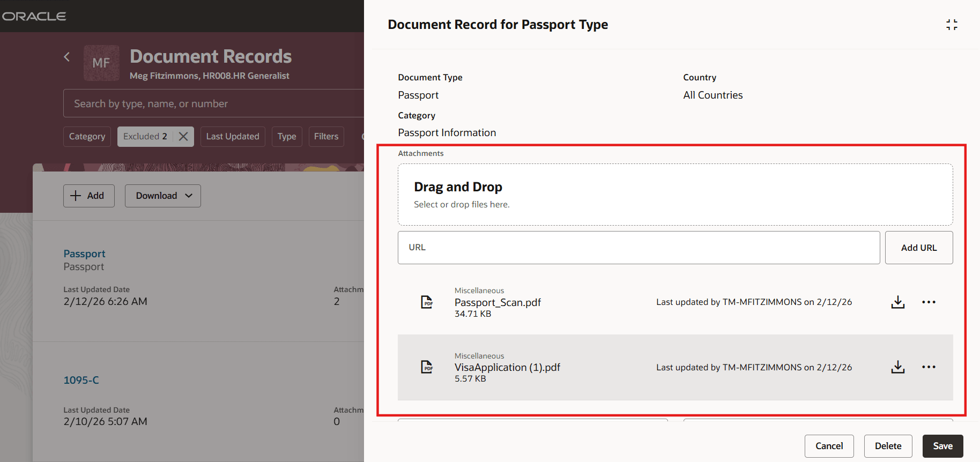This screenshot has width=980, height=462.
Task: Save the passport document record
Action: (x=942, y=446)
